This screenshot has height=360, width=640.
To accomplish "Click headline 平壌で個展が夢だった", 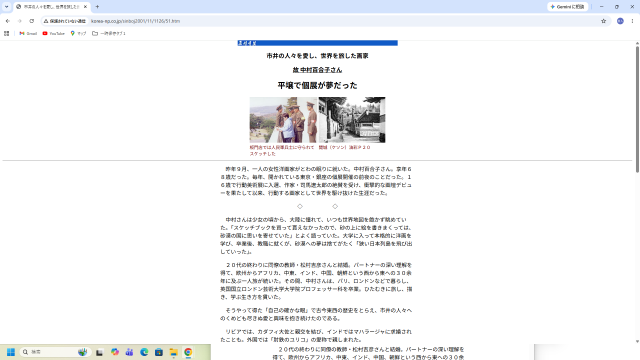I will (x=318, y=85).
